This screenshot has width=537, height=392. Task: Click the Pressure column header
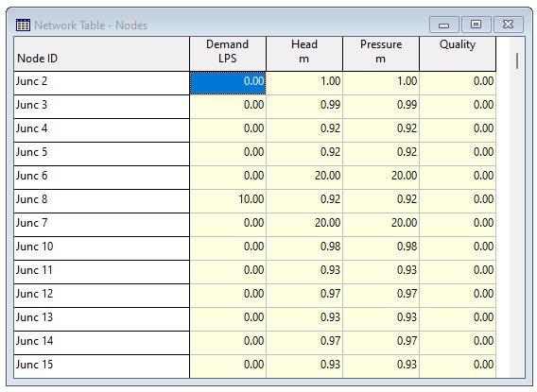[381, 54]
